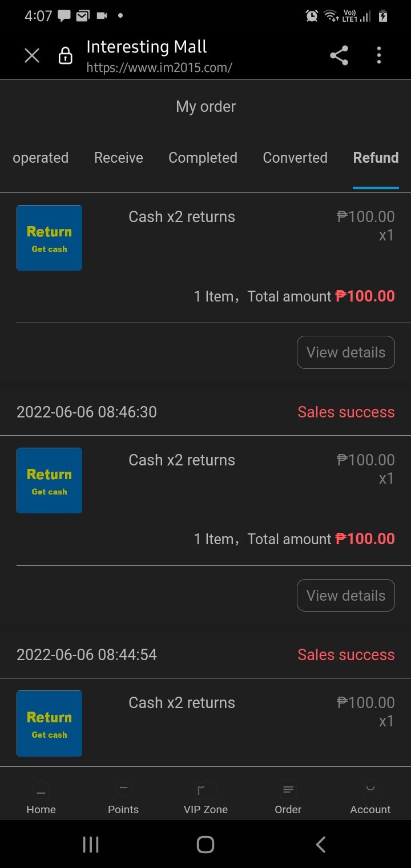Go to Home in bottom navigation
Screen dimensions: 411x868
41,798
